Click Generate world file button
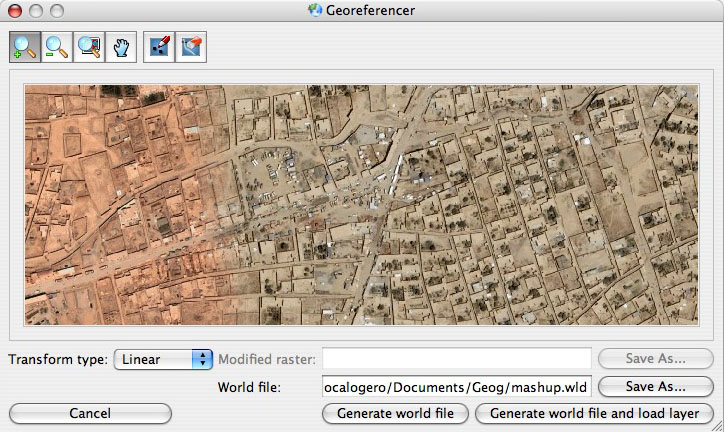 (x=395, y=413)
